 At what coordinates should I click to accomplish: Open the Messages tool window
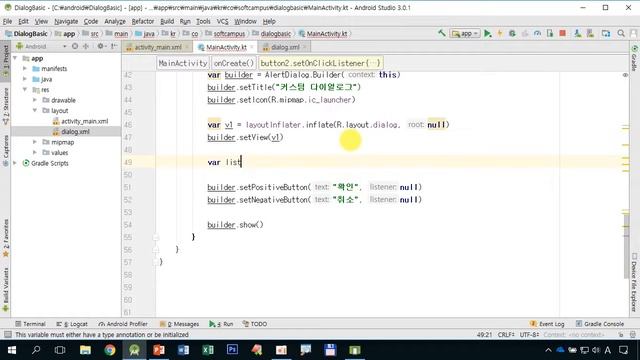(x=179, y=324)
